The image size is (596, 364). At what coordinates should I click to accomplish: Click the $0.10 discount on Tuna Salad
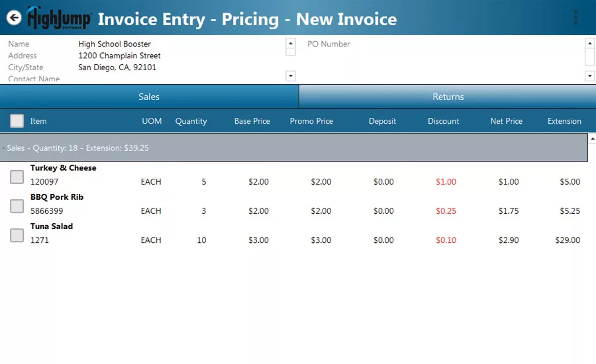coord(446,240)
